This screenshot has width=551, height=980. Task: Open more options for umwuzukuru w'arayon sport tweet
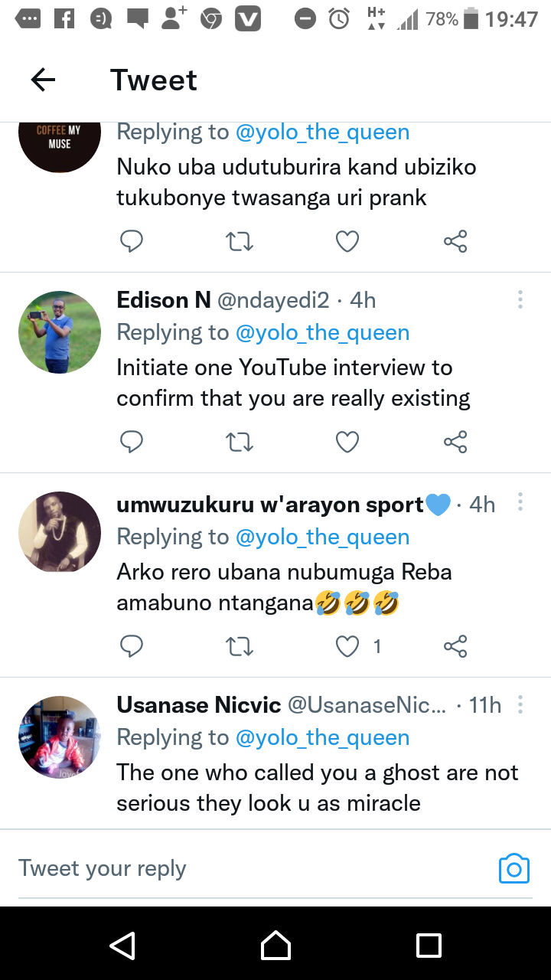[x=520, y=502]
